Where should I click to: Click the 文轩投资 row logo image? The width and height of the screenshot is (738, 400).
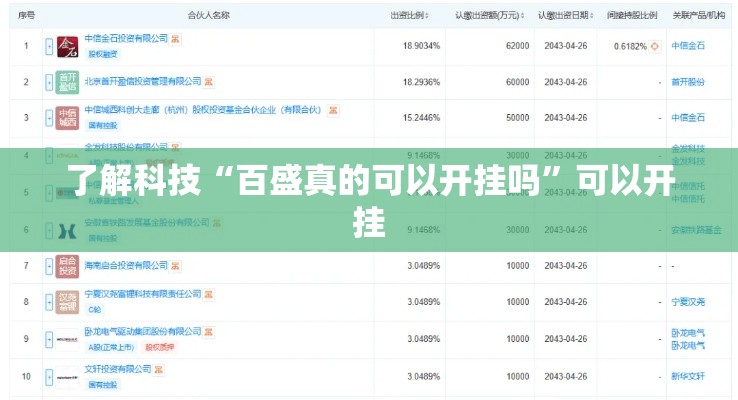pyautogui.click(x=67, y=377)
